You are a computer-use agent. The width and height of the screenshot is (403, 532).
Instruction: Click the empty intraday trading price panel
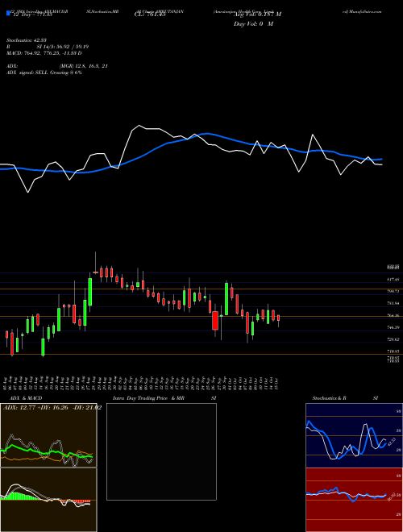[161, 451]
